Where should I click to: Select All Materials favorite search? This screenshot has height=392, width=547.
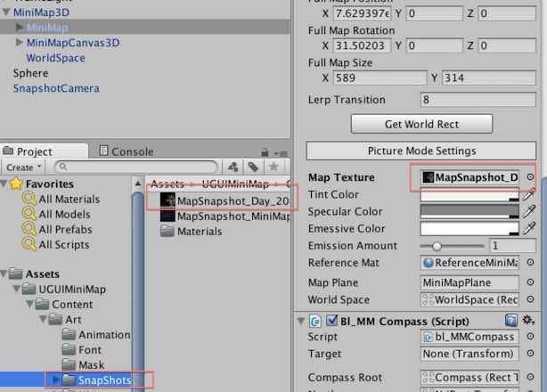point(61,200)
